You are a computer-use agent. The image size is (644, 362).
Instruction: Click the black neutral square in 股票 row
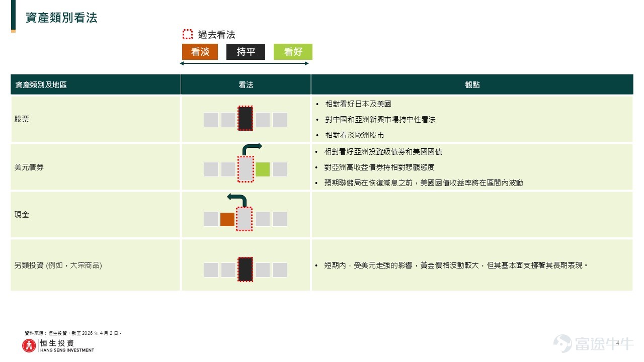[x=245, y=118]
